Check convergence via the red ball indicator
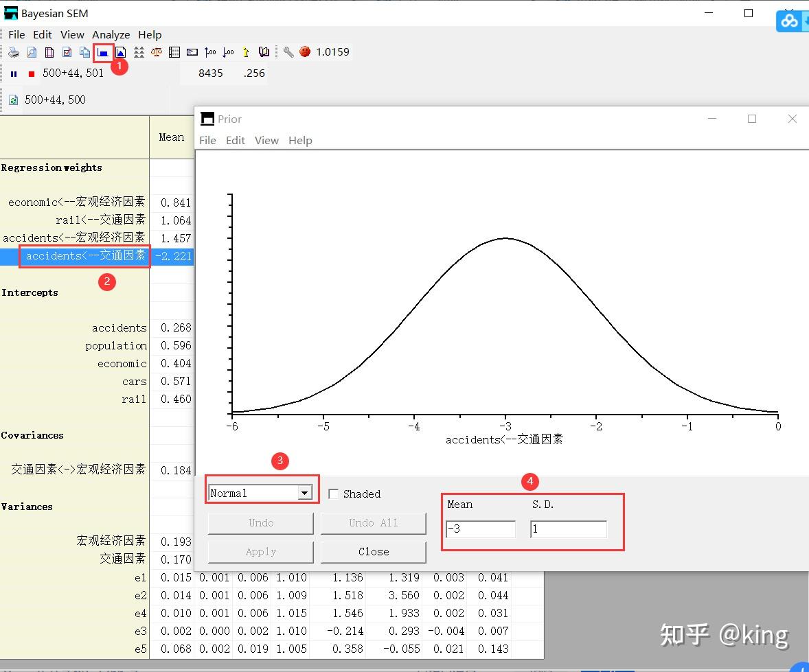809x672 pixels. pos(304,51)
